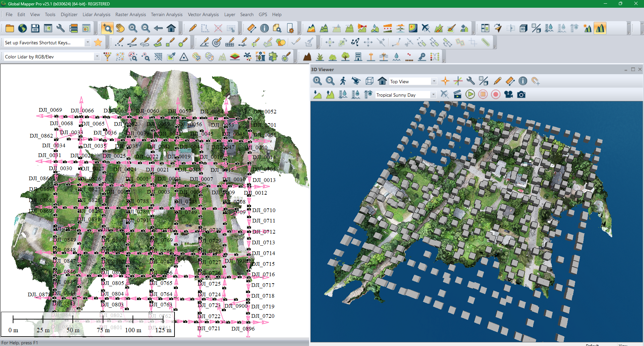The image size is (644, 346).
Task: Toggle the favorites star beside shortcut keys
Action: [x=98, y=42]
